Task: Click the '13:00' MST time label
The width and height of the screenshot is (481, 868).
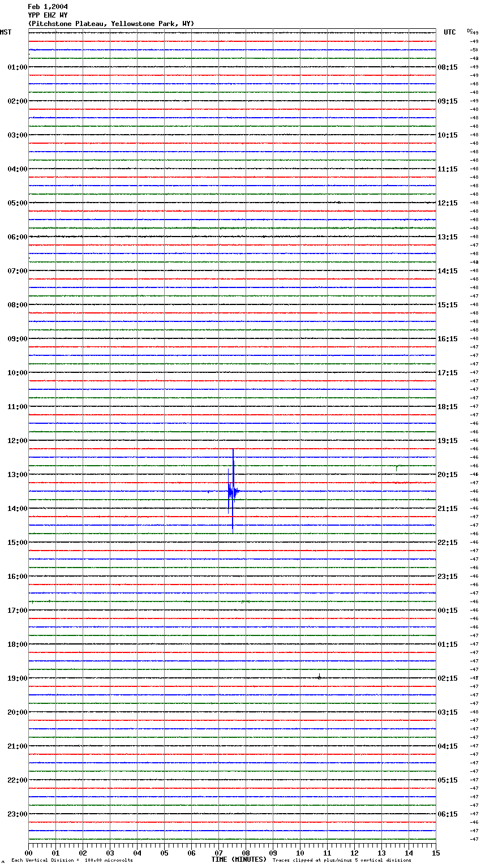Action: (x=18, y=475)
